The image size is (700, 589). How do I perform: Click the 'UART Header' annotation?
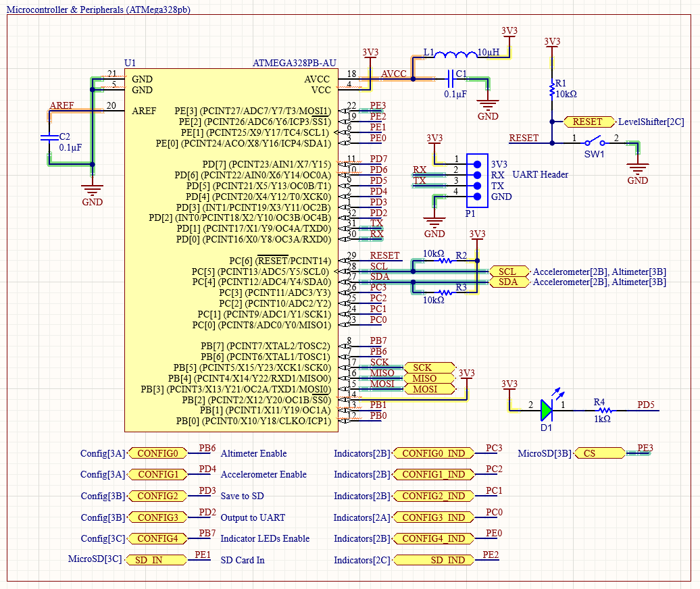coord(540,174)
